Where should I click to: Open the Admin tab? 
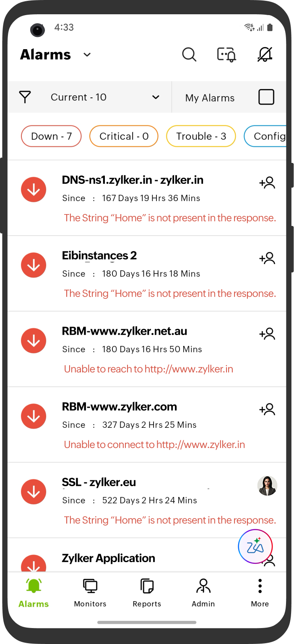[203, 593]
